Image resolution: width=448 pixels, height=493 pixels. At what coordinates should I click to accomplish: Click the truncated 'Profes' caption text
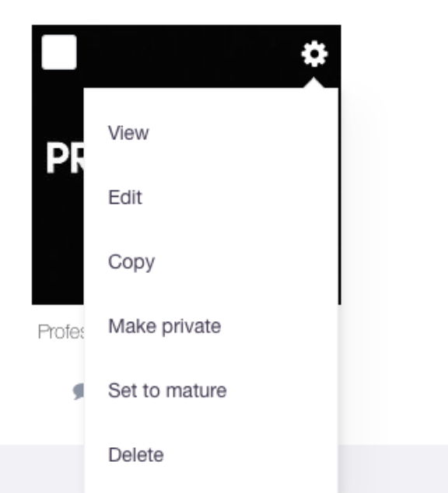(x=61, y=332)
